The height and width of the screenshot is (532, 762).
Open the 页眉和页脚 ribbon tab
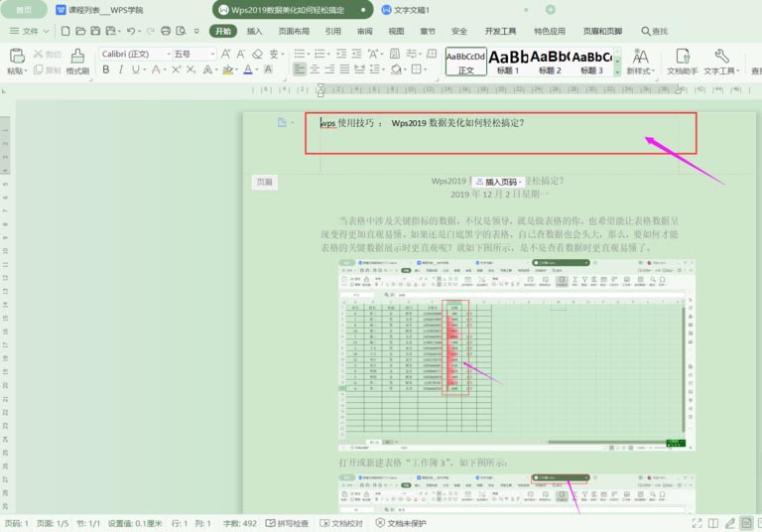602,31
